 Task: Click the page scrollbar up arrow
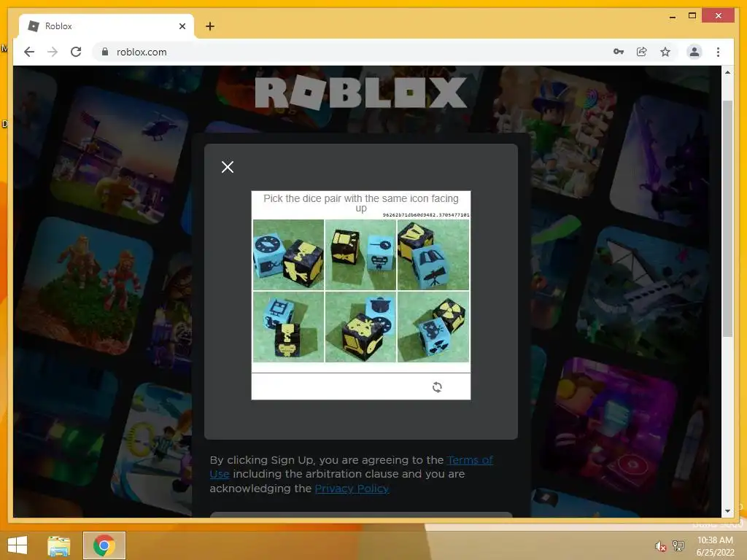click(727, 72)
